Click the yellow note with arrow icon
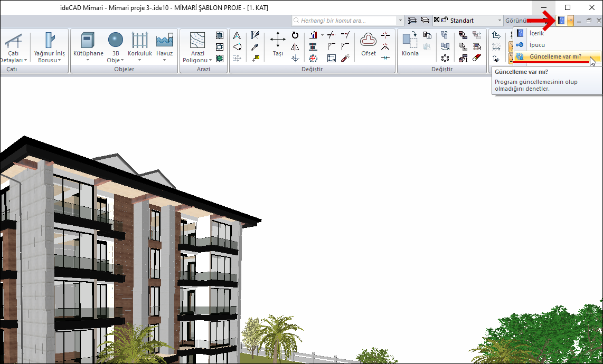 256,59
